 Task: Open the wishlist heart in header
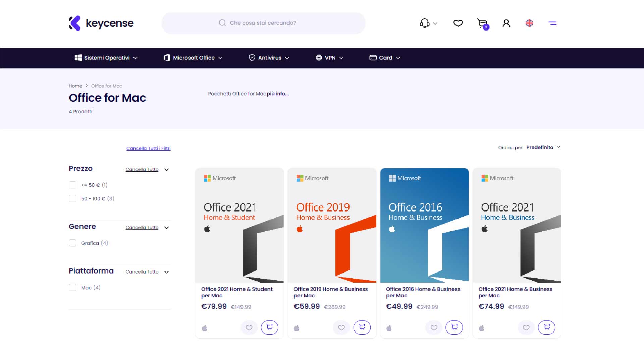[x=458, y=23]
